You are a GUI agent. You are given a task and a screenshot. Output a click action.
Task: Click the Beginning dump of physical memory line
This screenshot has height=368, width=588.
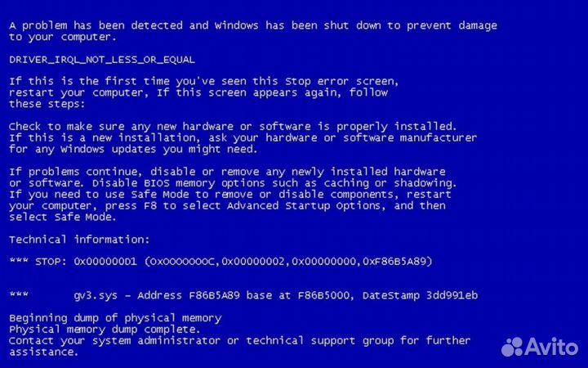pos(115,318)
